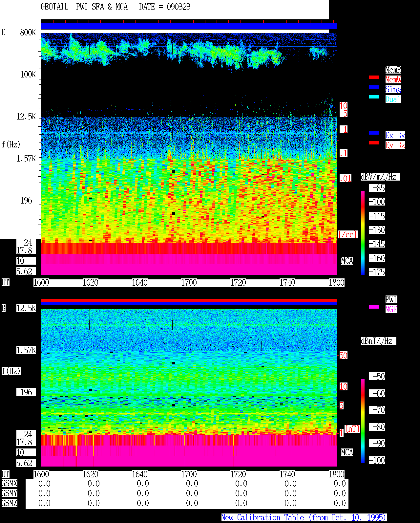The height and width of the screenshot is (523, 420).
Task: Click the 1700 UT tick under top spectrogram
Action: [189, 283]
